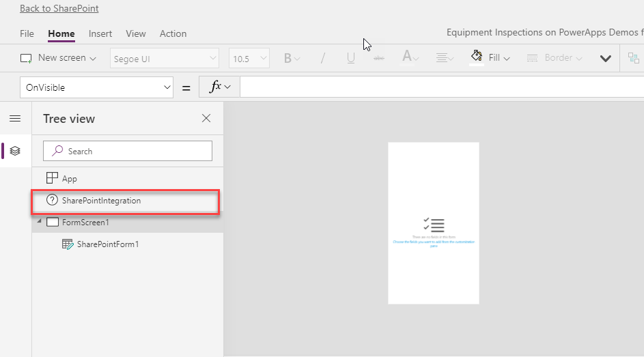644x357 pixels.
Task: Open the View tab
Action: pos(135,33)
